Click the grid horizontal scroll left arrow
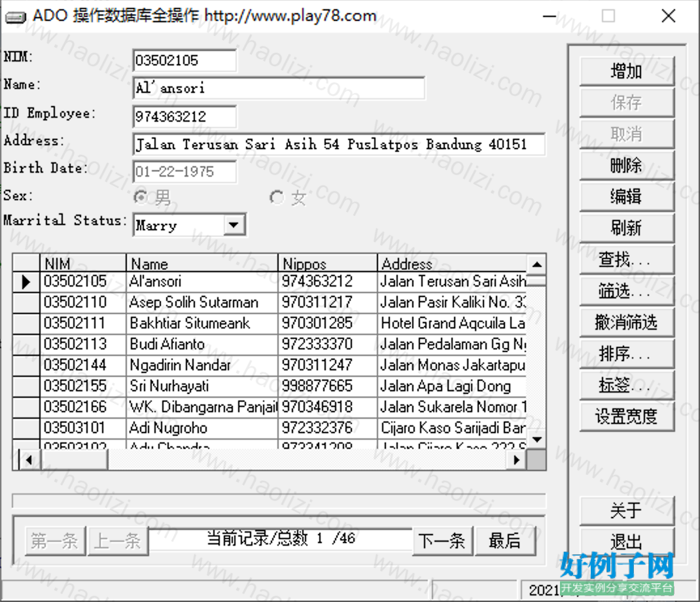The width and height of the screenshot is (700, 602). [29, 459]
